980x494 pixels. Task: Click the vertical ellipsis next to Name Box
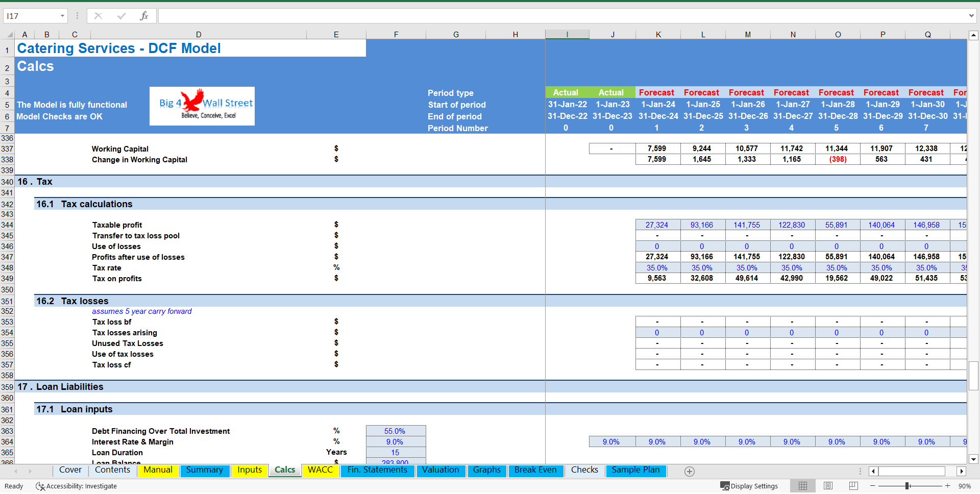(x=77, y=15)
